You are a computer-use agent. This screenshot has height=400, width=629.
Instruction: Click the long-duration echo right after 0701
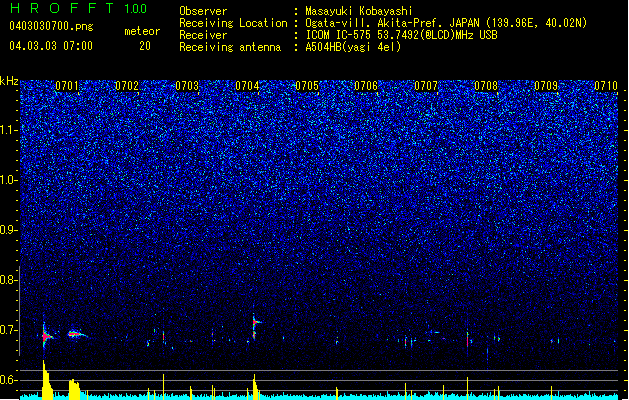pos(76,334)
